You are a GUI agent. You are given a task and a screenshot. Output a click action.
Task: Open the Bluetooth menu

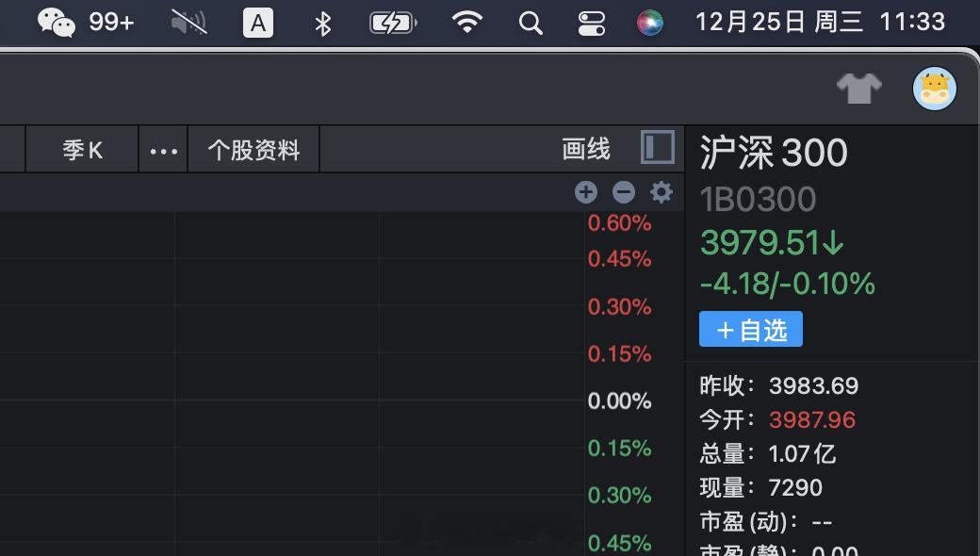(x=322, y=24)
